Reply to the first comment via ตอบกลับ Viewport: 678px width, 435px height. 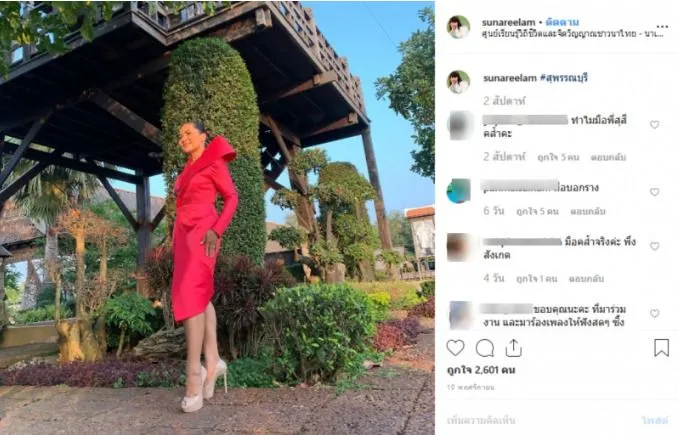click(x=608, y=157)
